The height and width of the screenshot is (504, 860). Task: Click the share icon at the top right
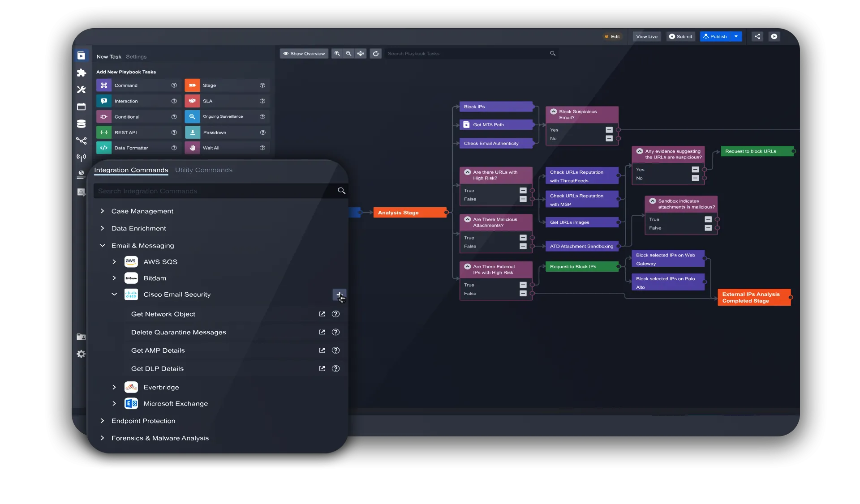click(757, 36)
